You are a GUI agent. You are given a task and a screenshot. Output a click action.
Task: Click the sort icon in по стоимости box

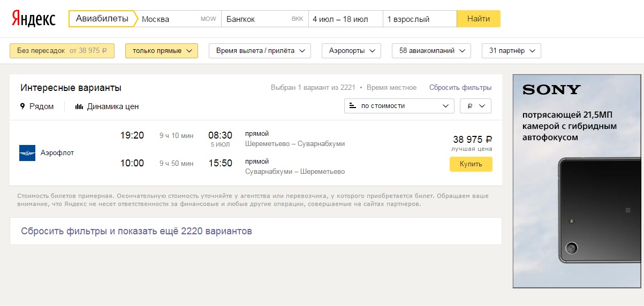coord(352,106)
